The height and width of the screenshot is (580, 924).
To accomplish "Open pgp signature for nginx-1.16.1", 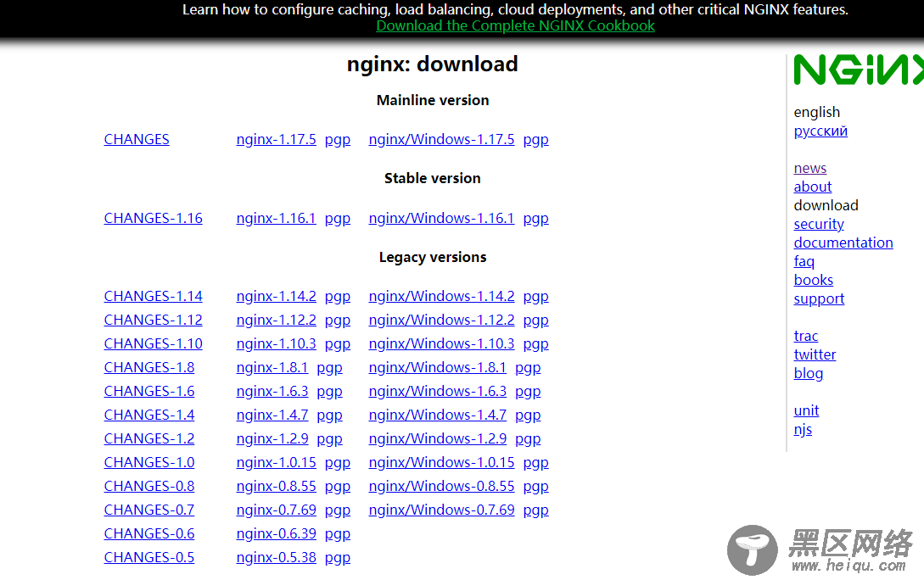I will tap(338, 219).
